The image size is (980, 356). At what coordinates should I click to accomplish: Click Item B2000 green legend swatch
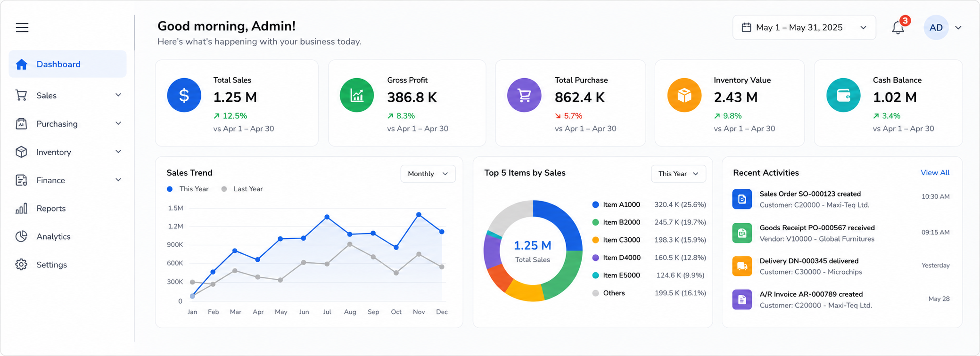[x=595, y=222]
